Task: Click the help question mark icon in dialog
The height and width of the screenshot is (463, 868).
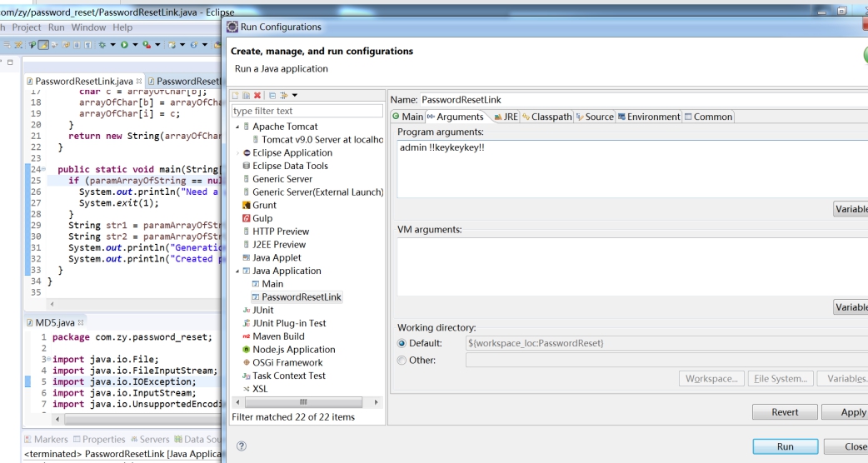Action: pos(242,446)
